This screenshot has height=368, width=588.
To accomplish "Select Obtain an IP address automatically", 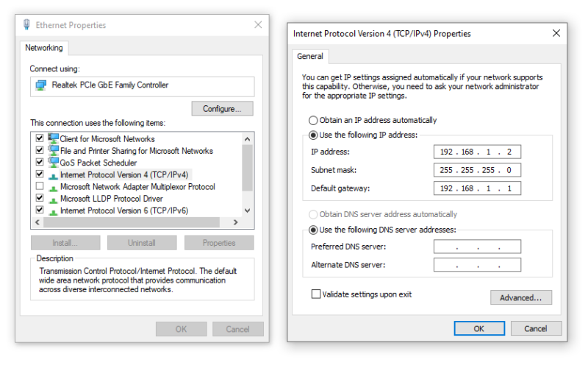I will 313,120.
